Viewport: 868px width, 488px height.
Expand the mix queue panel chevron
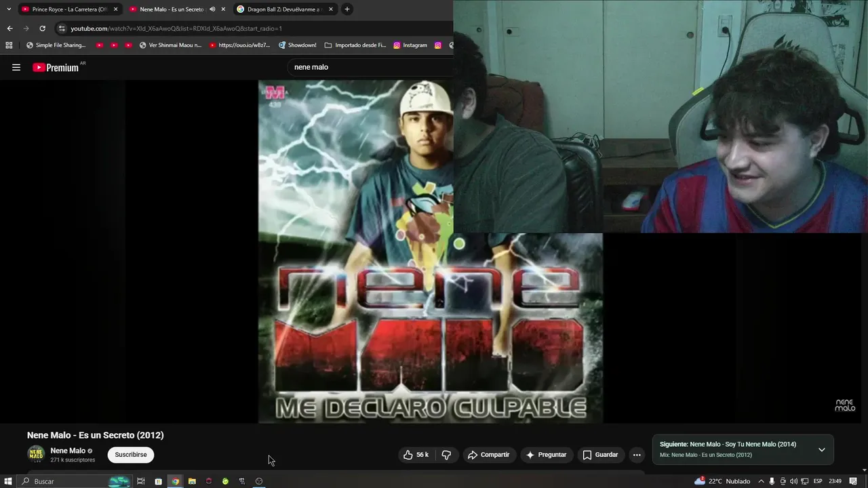pos(821,449)
